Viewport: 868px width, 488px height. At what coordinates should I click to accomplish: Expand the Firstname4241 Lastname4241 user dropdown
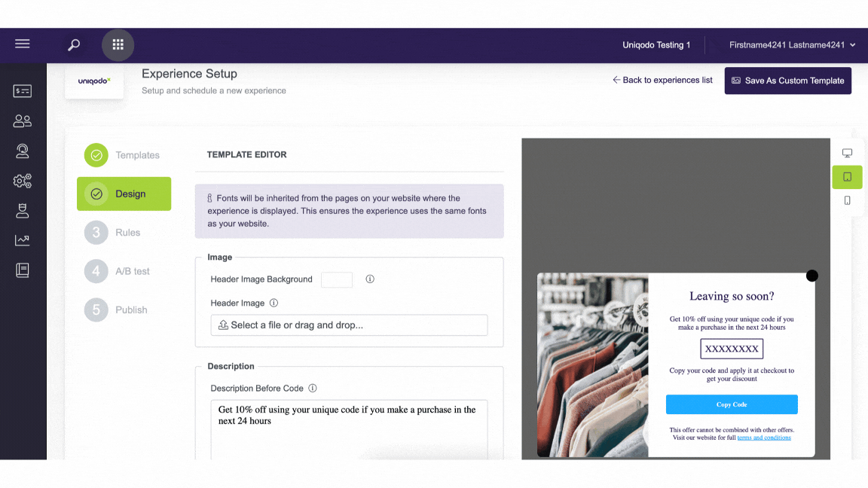[792, 45]
